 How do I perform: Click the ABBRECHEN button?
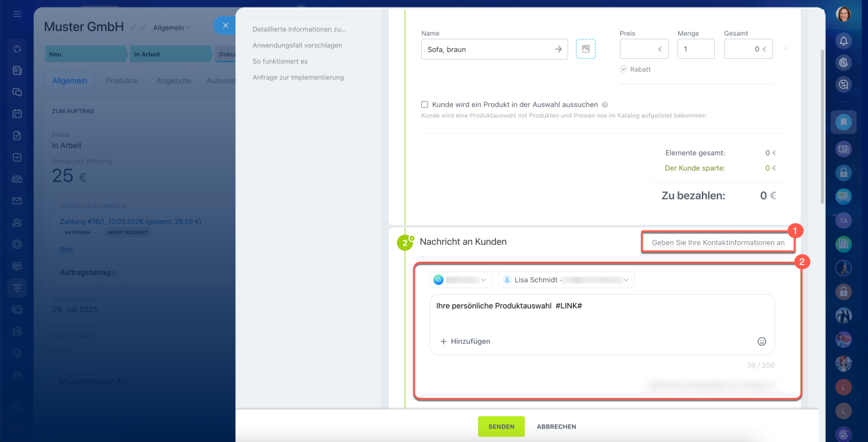point(556,426)
